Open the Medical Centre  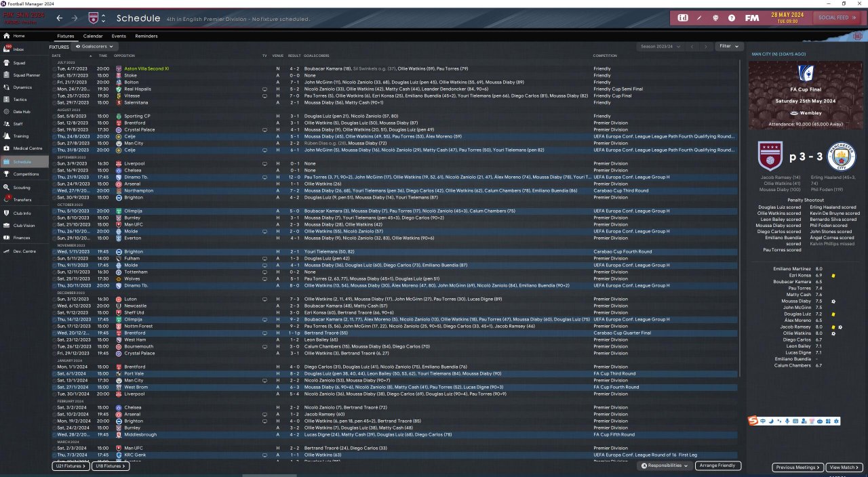pos(24,148)
